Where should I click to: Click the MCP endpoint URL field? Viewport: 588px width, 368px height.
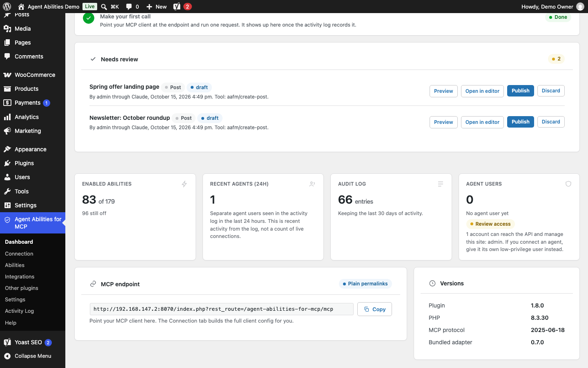pos(222,309)
